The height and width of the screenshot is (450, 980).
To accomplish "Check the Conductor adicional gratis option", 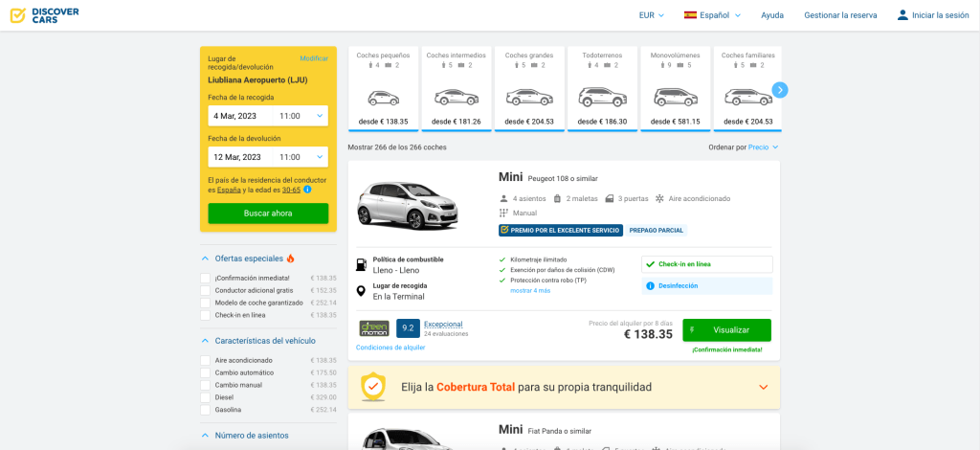I will [205, 290].
